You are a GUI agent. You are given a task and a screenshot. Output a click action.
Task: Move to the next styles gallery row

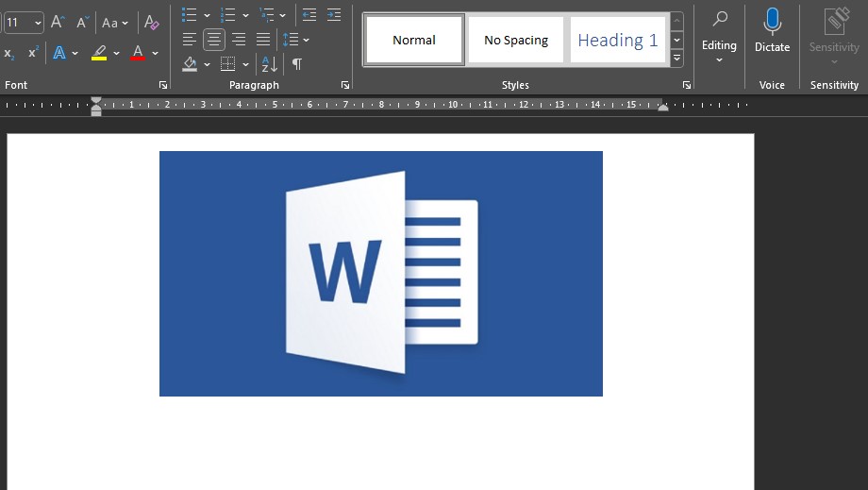click(676, 40)
